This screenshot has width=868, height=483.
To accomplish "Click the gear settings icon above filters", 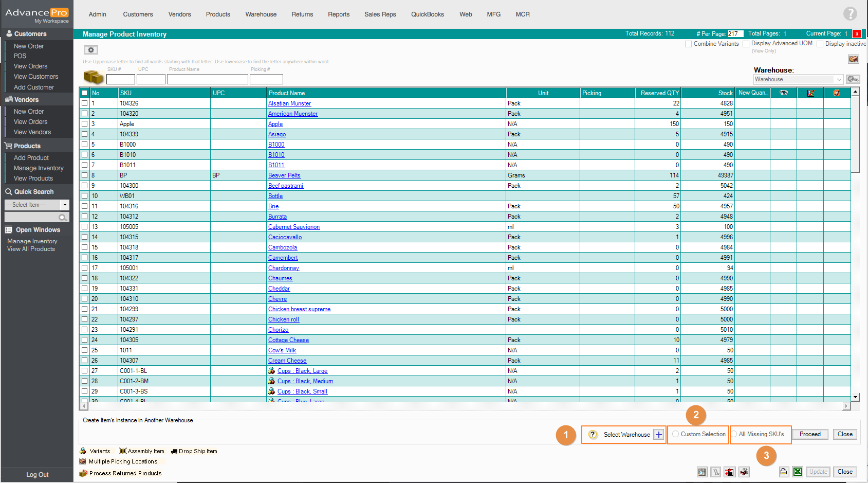I will point(91,50).
